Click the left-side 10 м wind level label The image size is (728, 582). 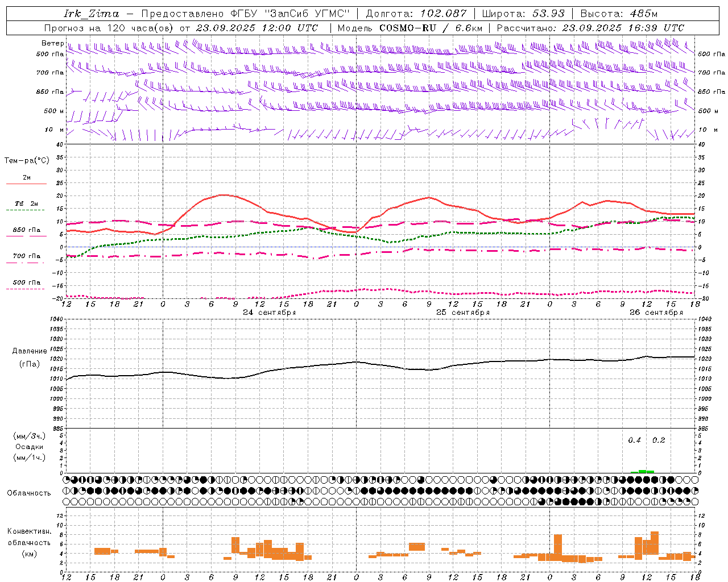(54, 130)
